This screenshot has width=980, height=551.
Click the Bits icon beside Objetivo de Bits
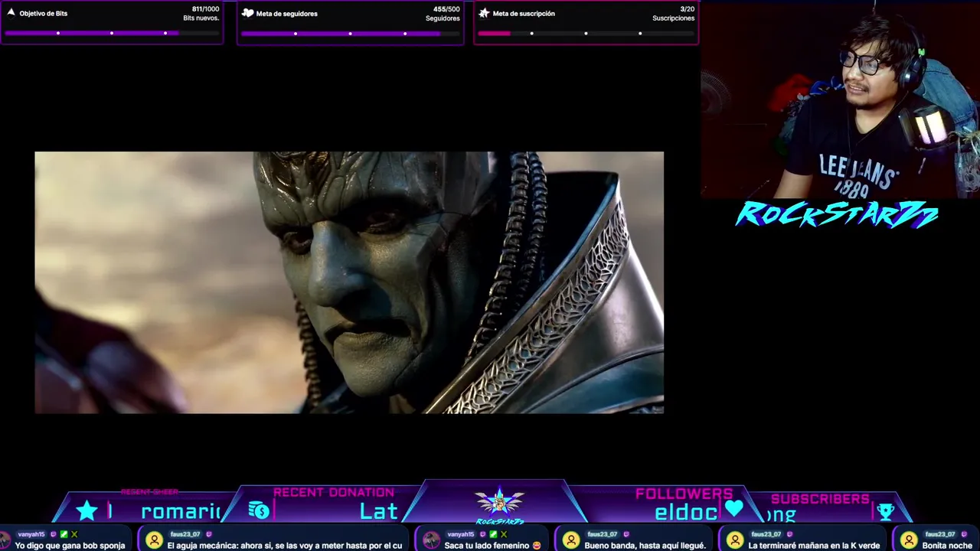point(11,13)
